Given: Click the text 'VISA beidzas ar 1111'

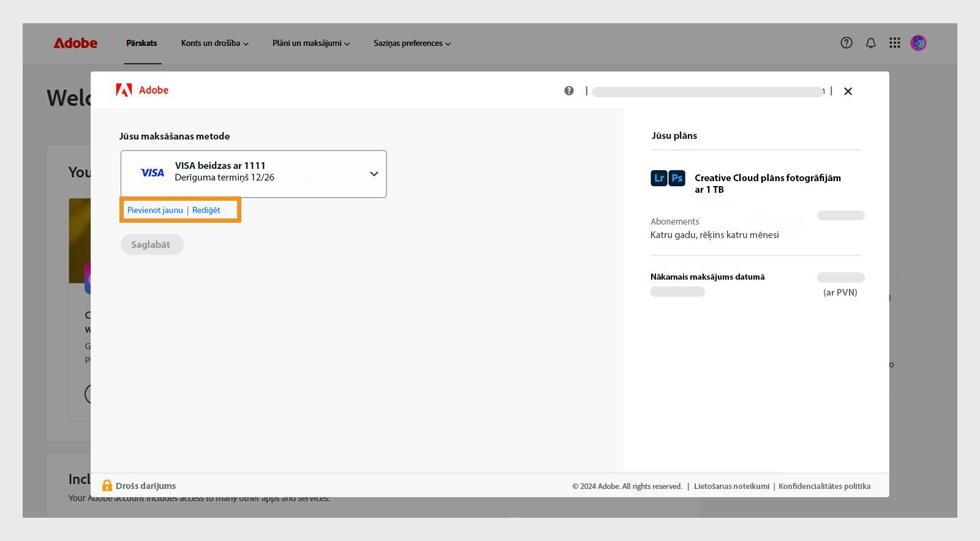Looking at the screenshot, I should [220, 165].
